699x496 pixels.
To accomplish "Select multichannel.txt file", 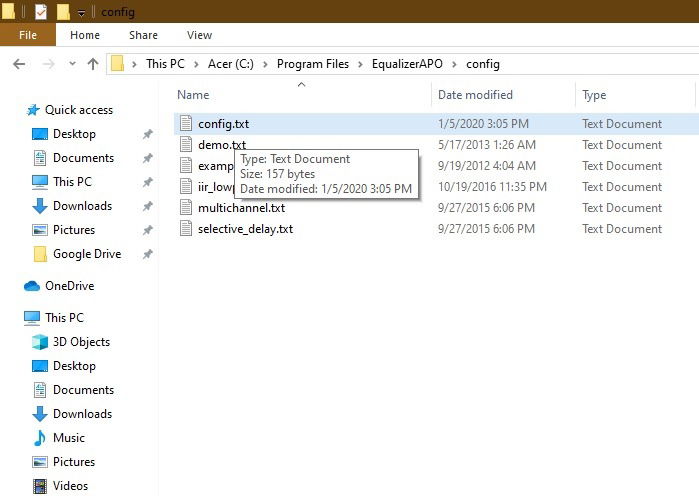I will pos(241,208).
